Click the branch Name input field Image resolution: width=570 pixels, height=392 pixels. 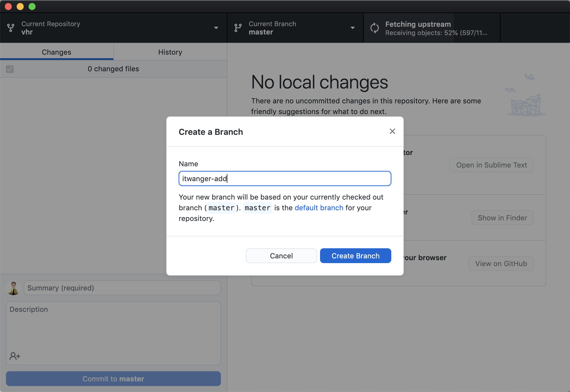click(285, 178)
